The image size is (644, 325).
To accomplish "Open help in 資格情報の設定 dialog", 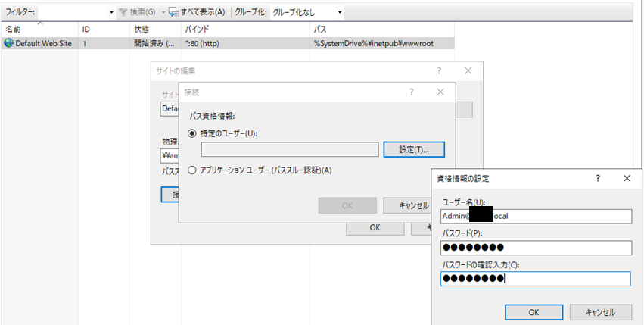I will [598, 178].
